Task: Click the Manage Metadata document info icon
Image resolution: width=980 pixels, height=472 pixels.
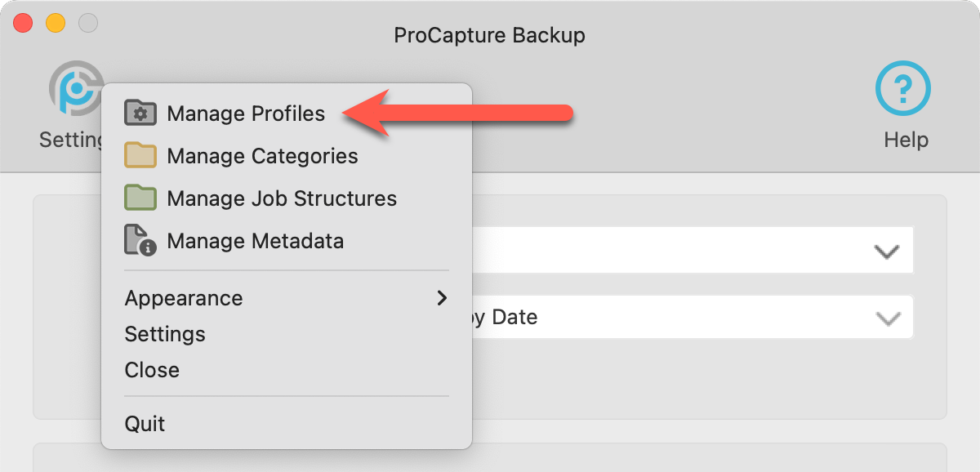Action: tap(140, 241)
